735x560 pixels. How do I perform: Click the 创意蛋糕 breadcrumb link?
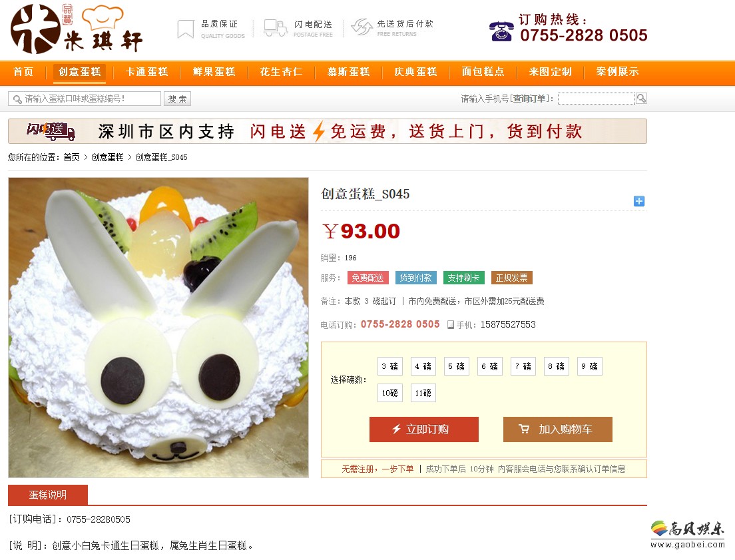click(107, 157)
